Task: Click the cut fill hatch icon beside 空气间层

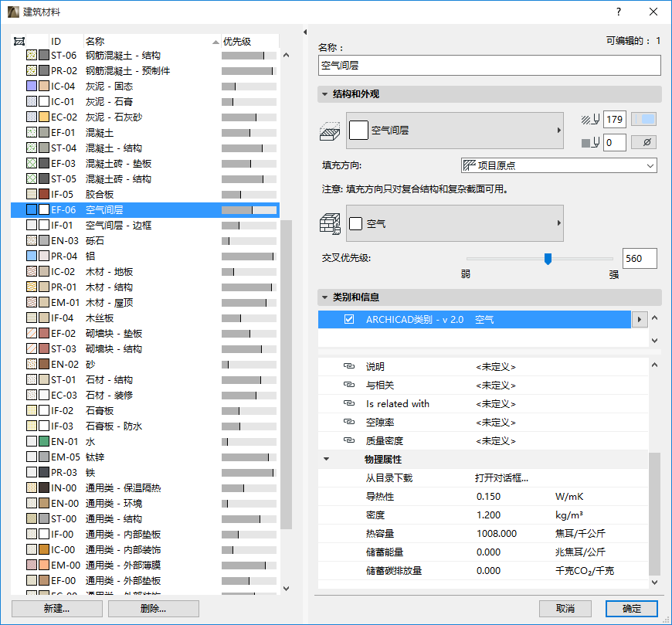Action: pyautogui.click(x=330, y=131)
